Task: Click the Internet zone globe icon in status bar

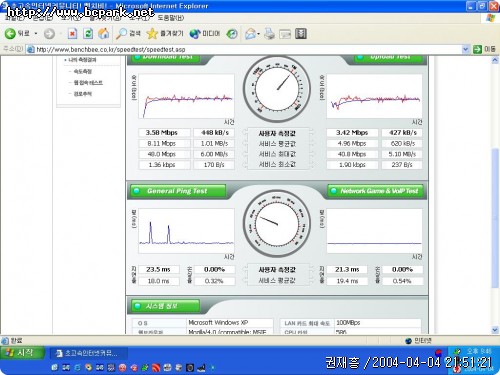Action: pos(408,341)
